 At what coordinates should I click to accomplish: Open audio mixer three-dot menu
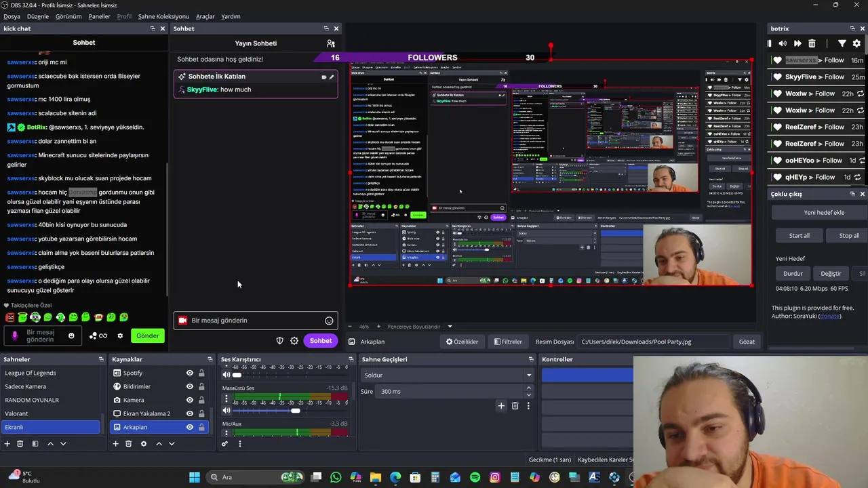(239, 444)
